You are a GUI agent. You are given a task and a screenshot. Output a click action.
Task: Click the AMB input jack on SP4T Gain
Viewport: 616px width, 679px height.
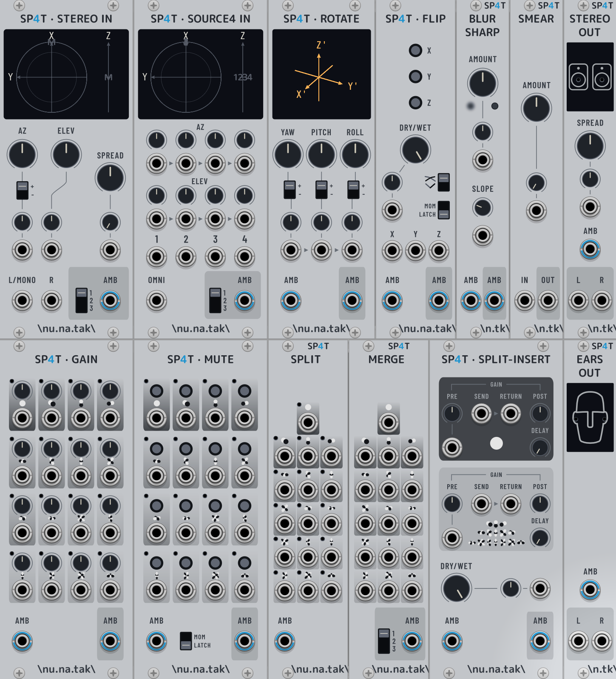[22, 641]
